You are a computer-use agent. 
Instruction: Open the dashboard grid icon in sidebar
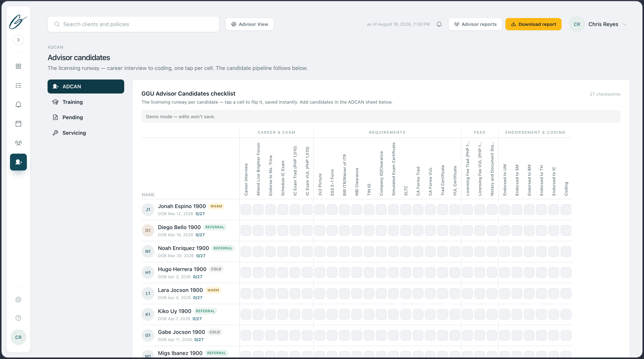pos(18,66)
